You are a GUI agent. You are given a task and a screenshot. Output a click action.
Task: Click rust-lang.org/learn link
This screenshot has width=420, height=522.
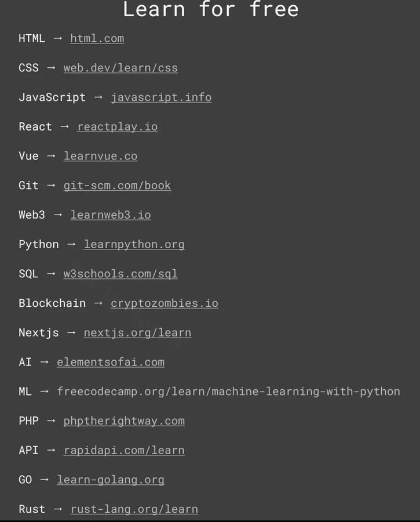[x=134, y=509]
